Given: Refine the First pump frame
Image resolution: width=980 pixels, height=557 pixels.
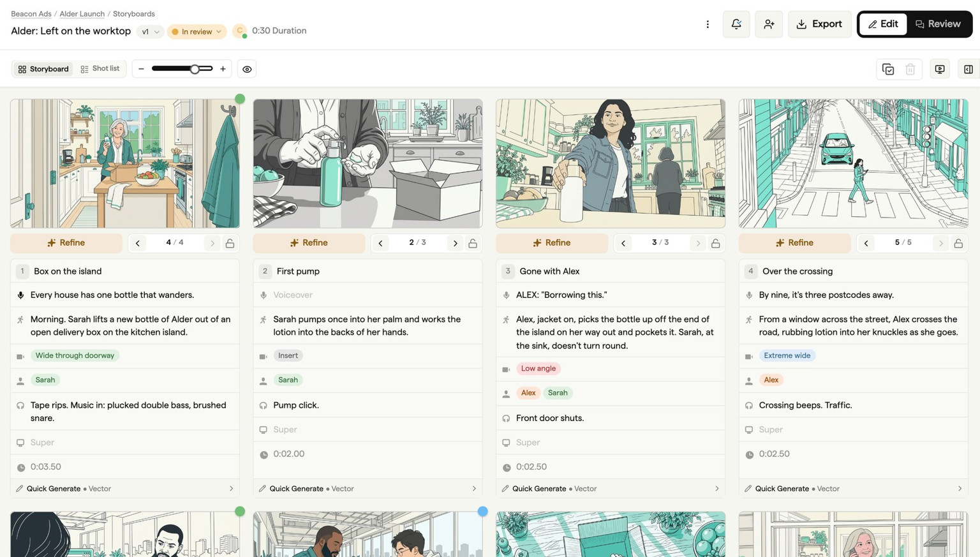Looking at the screenshot, I should point(309,243).
